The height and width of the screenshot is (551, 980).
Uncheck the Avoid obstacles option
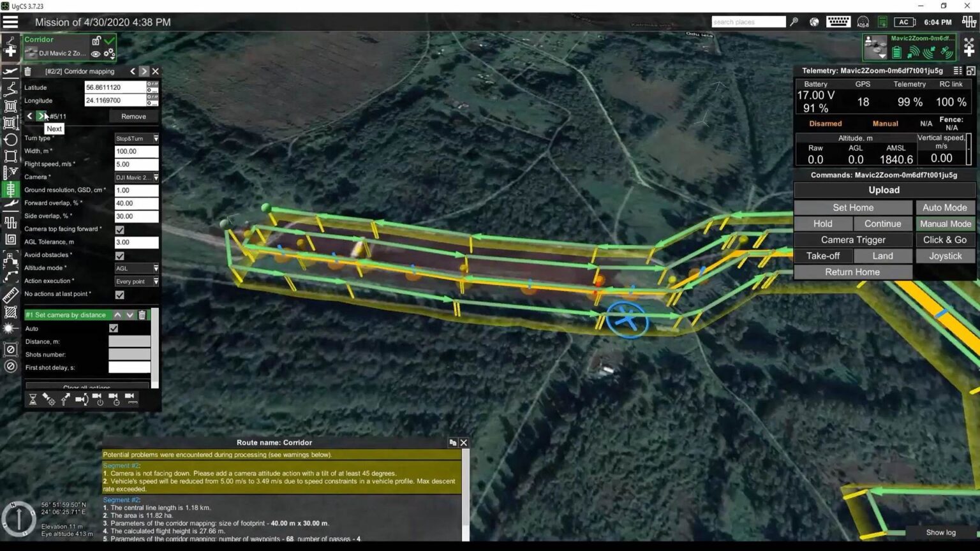click(119, 255)
